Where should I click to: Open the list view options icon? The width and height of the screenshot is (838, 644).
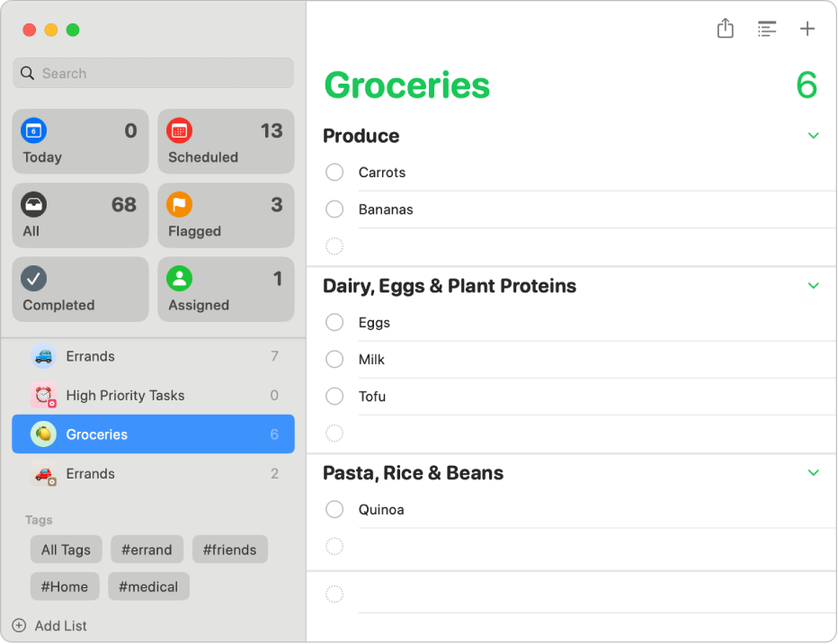766,28
